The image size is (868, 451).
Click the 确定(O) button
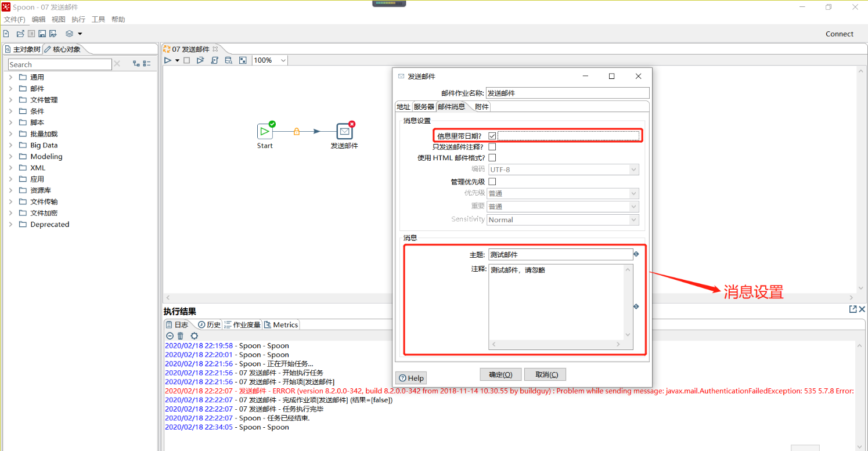pyautogui.click(x=500, y=374)
